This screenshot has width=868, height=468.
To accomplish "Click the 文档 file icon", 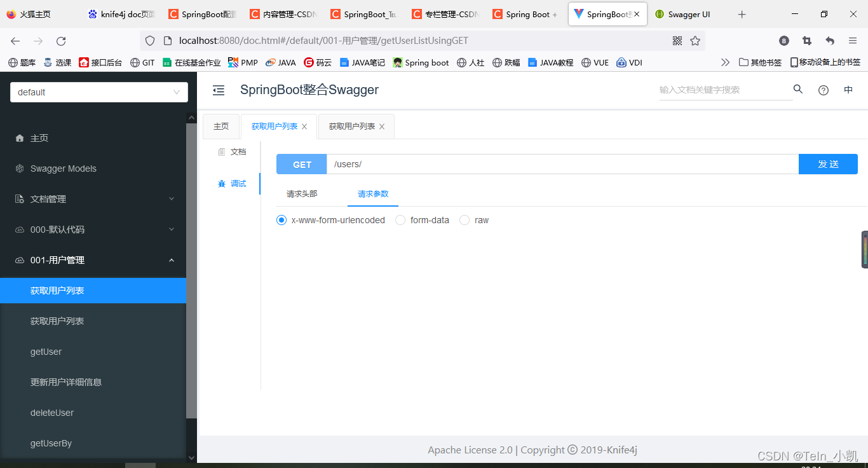I will [x=222, y=152].
